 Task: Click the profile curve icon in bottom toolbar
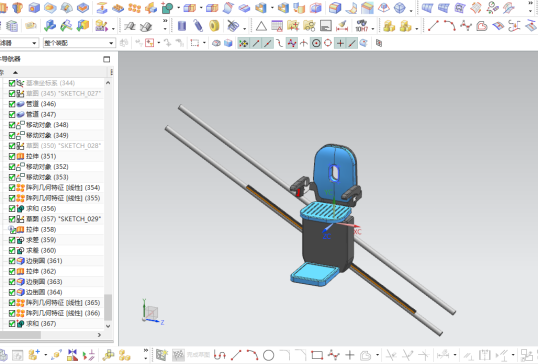click(x=220, y=355)
